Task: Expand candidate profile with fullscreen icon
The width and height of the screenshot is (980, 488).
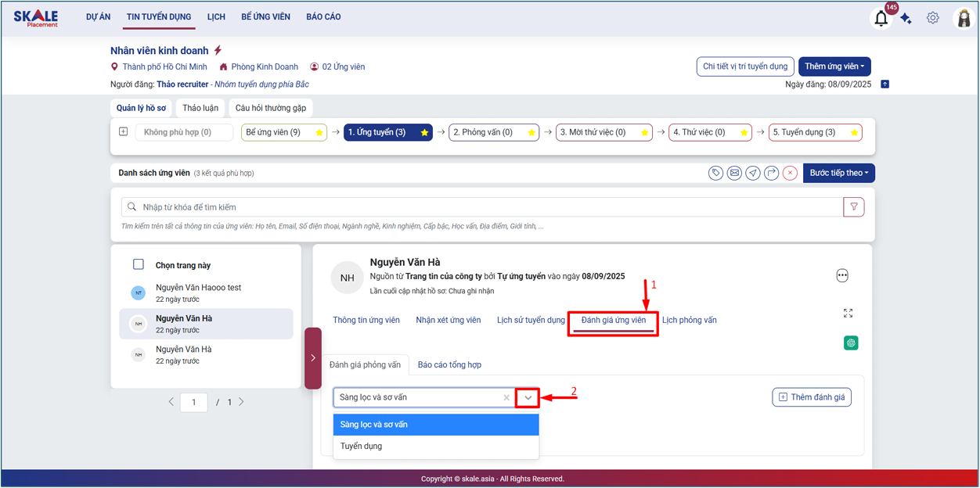Action: tap(848, 313)
